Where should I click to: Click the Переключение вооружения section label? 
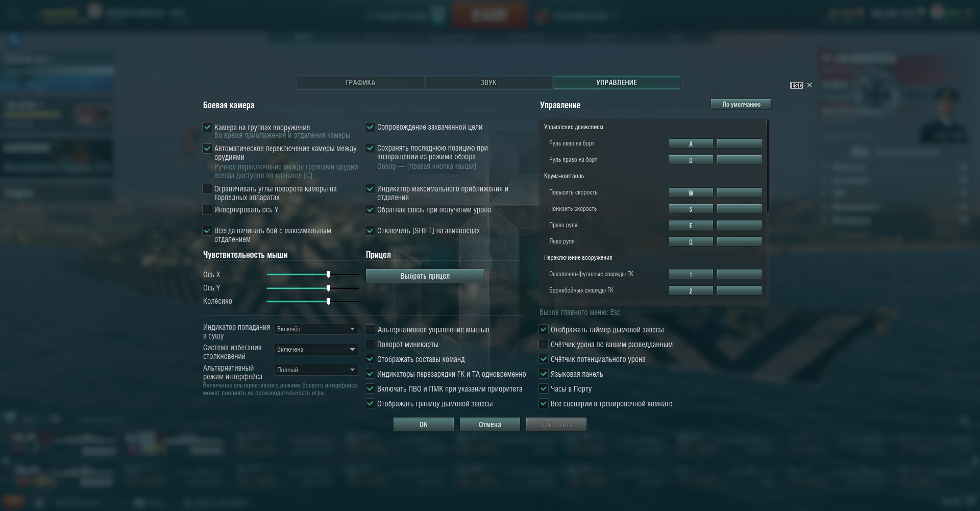click(578, 258)
